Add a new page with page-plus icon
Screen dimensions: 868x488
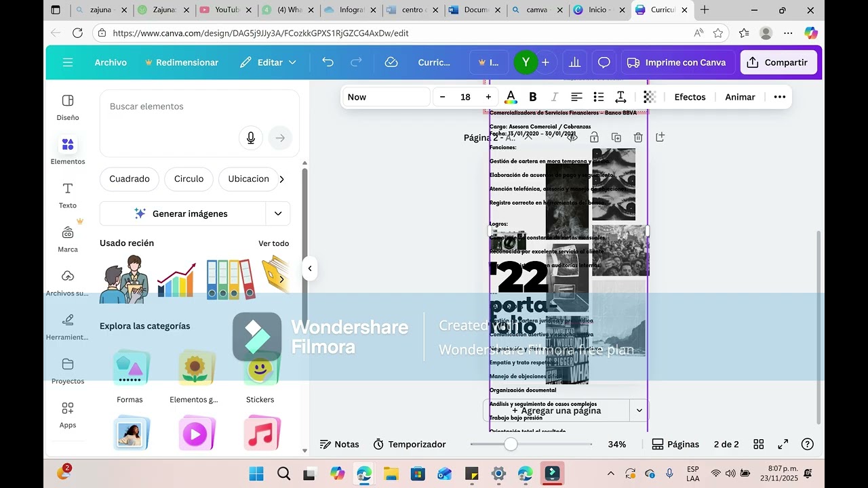pos(660,138)
